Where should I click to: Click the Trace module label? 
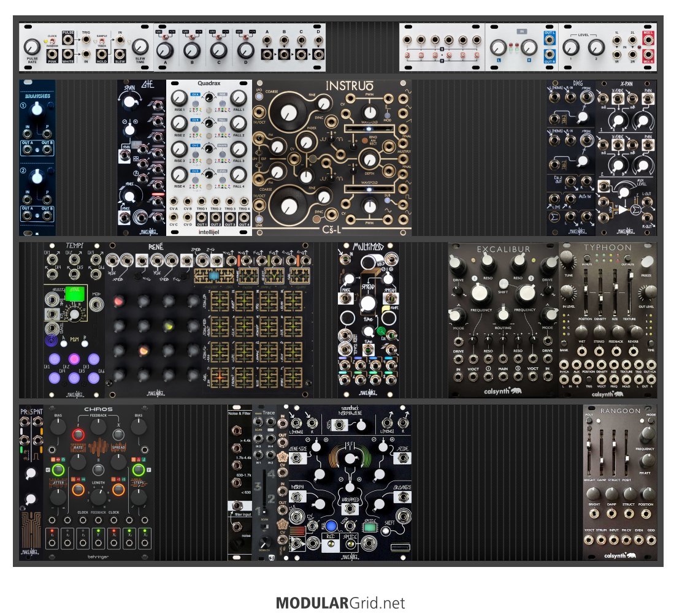[269, 413]
